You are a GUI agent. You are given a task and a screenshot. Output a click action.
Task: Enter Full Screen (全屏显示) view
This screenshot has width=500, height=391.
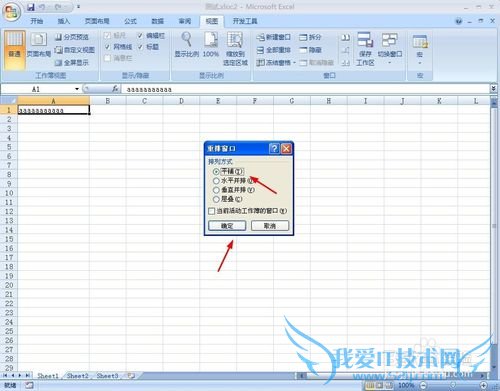[x=72, y=62]
